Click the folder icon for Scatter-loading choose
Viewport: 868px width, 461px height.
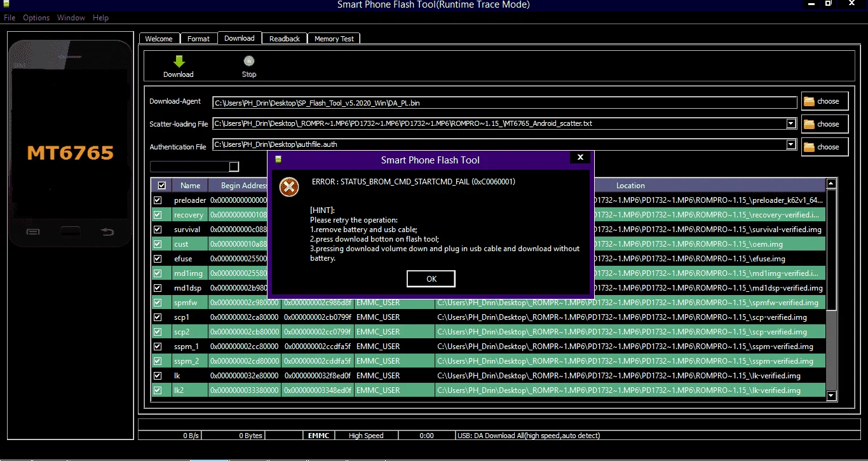pos(809,124)
